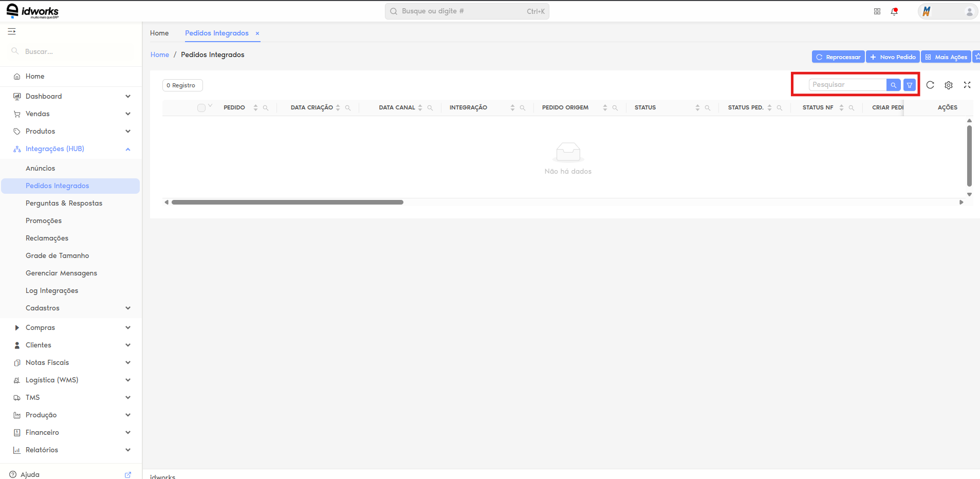
Task: Toggle fullscreen table icon
Action: click(x=967, y=85)
